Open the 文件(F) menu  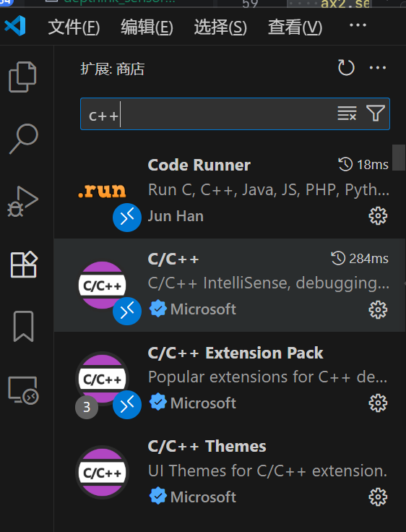tap(74, 27)
